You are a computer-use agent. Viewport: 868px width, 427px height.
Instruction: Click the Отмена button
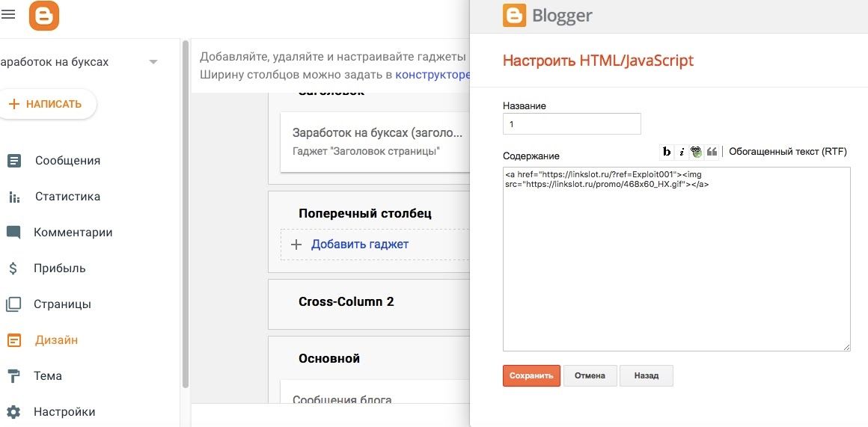pyautogui.click(x=590, y=375)
